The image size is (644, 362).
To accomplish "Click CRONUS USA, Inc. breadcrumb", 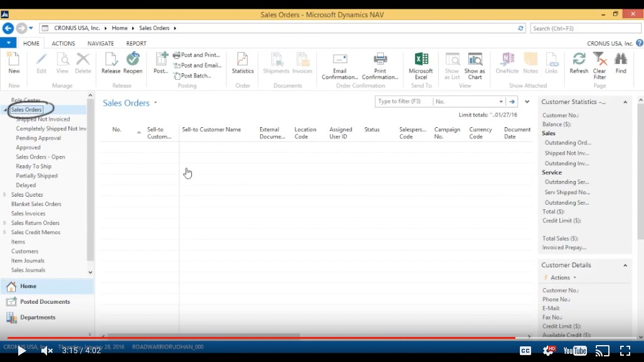I will [x=77, y=28].
